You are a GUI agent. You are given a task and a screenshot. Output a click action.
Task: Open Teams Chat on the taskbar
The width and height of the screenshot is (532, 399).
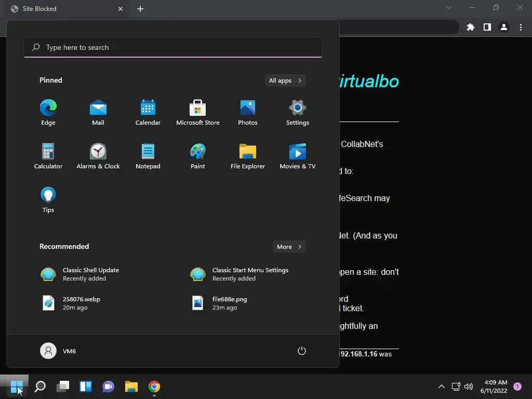pyautogui.click(x=108, y=387)
